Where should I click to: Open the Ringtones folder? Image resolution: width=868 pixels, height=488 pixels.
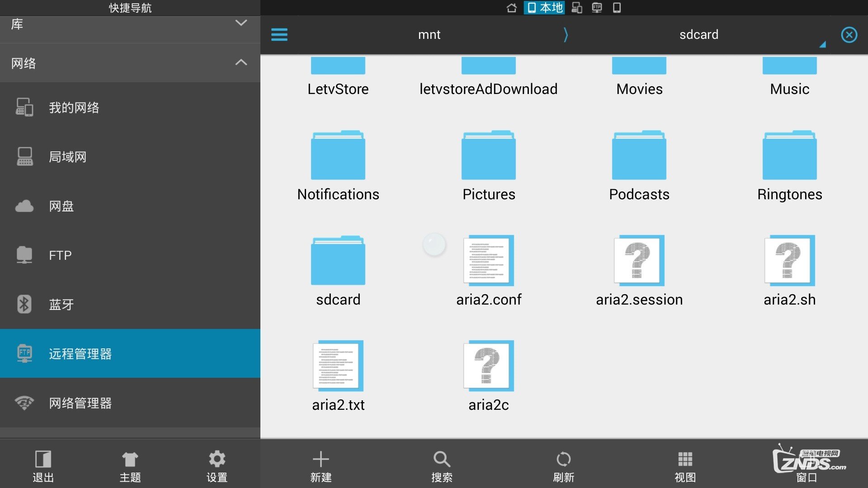(790, 166)
